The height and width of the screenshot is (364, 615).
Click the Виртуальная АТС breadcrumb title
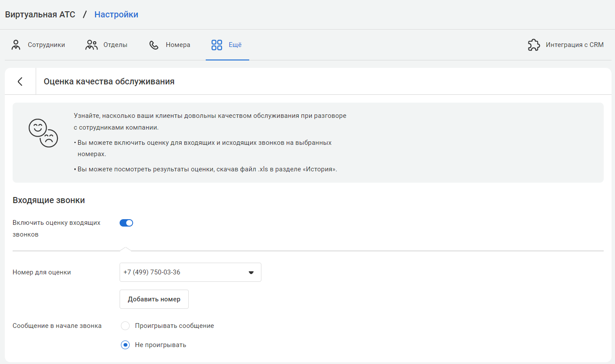pos(40,14)
